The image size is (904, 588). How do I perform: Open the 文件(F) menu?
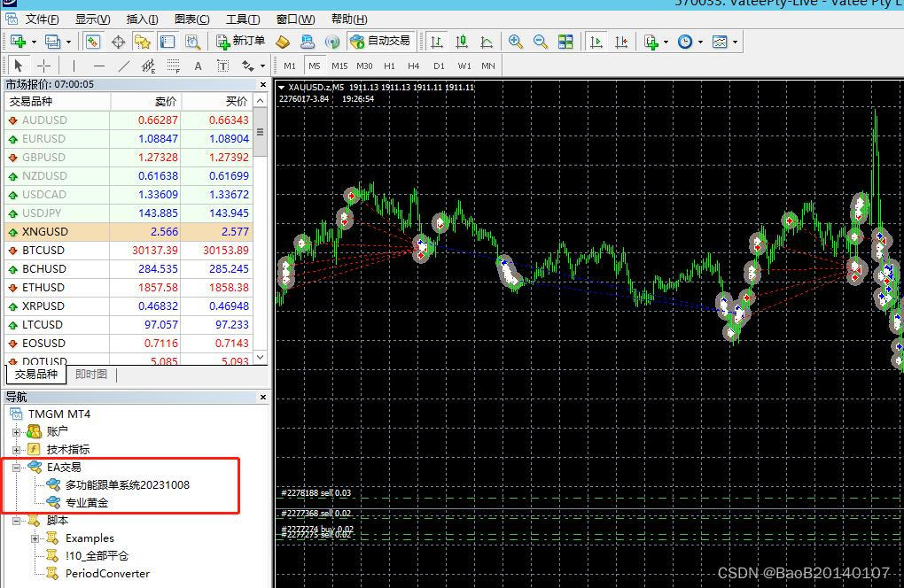[x=42, y=19]
